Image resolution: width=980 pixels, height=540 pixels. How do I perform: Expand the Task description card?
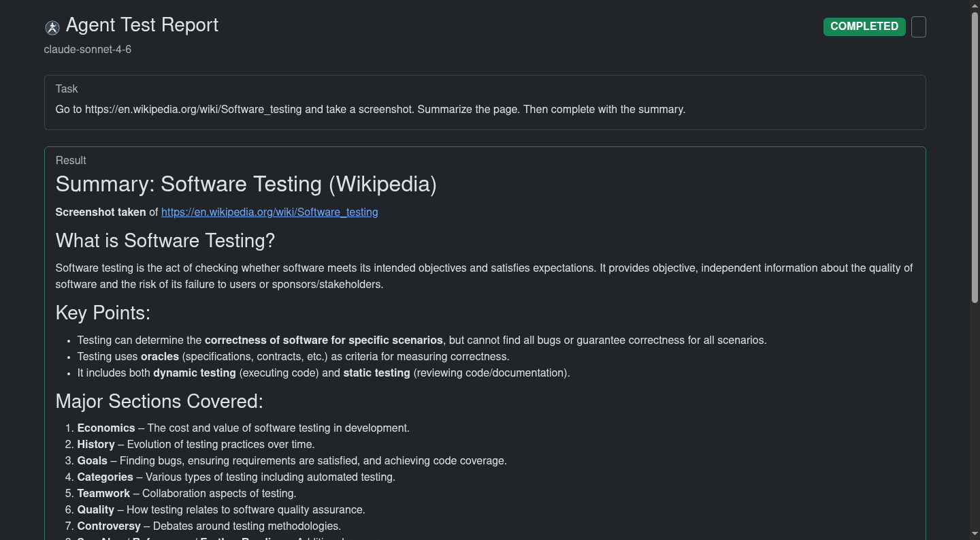pyautogui.click(x=66, y=89)
